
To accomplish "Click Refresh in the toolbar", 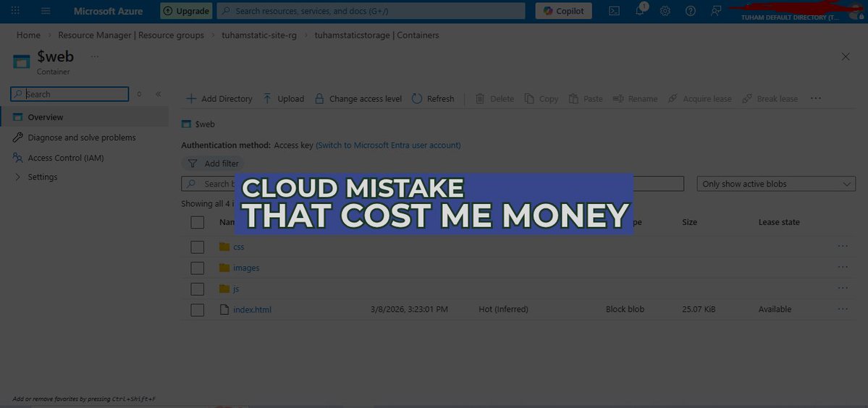I will [x=433, y=99].
